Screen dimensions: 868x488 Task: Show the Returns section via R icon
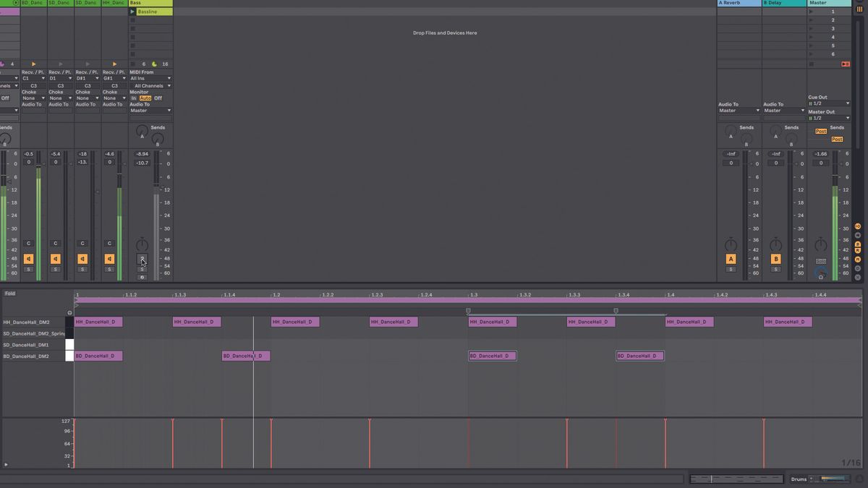click(x=858, y=249)
